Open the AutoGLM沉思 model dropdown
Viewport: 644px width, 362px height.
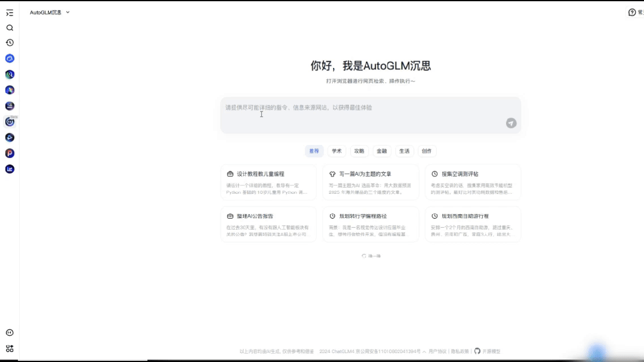(50, 13)
